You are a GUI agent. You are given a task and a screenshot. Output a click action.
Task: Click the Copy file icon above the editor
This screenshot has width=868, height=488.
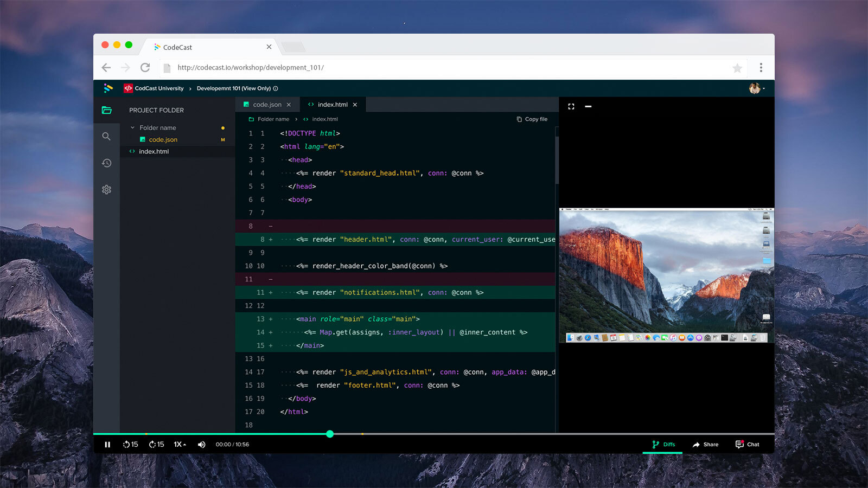click(519, 119)
